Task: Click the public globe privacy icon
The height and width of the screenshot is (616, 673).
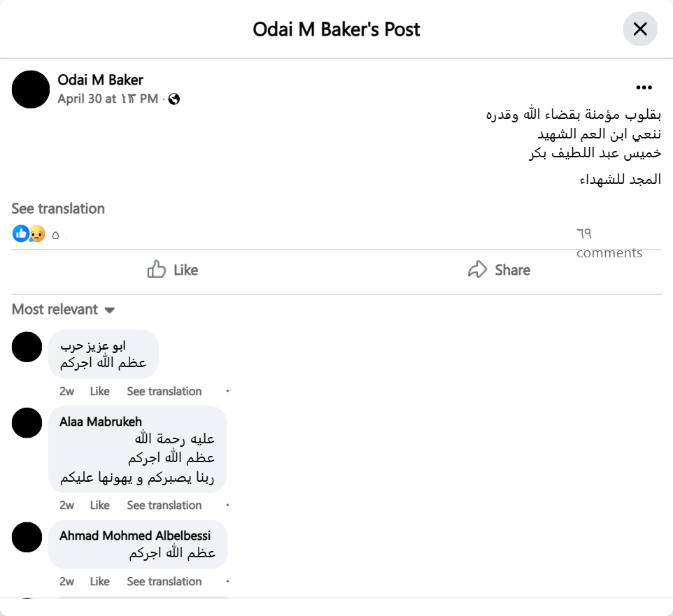Action: [174, 99]
